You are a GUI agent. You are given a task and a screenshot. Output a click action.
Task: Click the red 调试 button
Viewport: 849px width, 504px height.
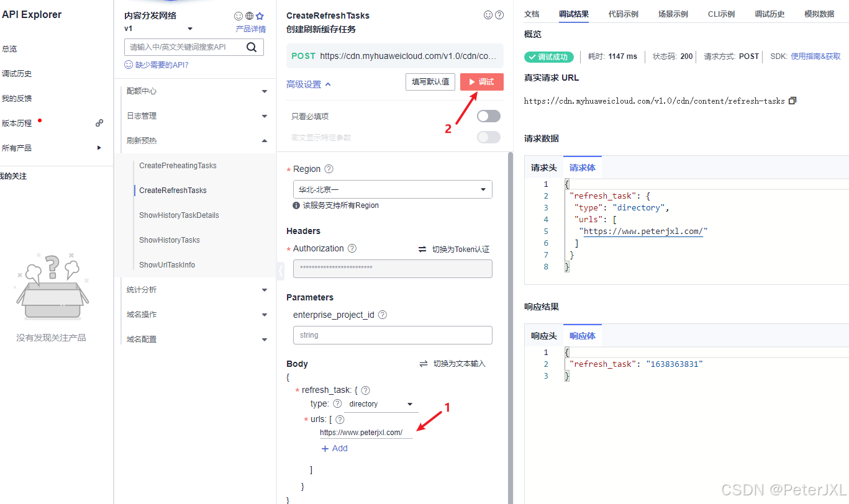click(481, 82)
